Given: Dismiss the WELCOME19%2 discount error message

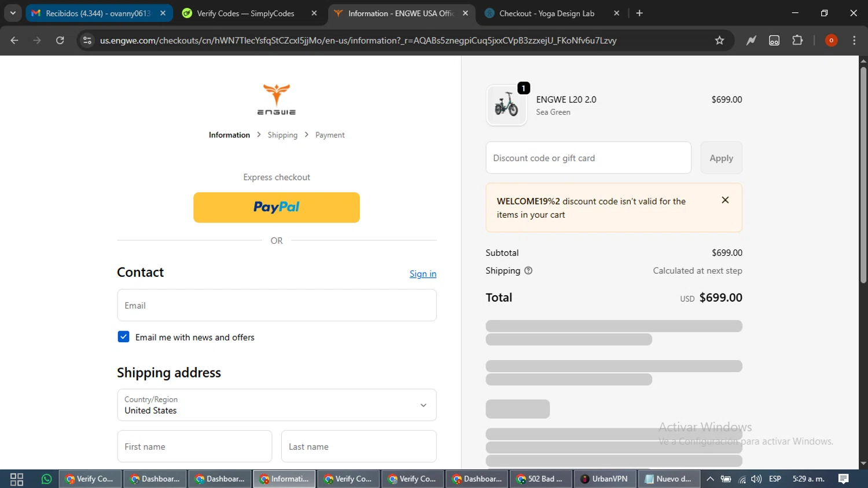Looking at the screenshot, I should (x=725, y=200).
